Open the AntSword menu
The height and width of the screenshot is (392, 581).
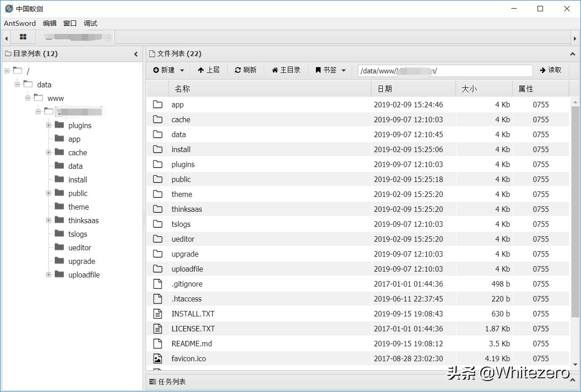pos(20,24)
